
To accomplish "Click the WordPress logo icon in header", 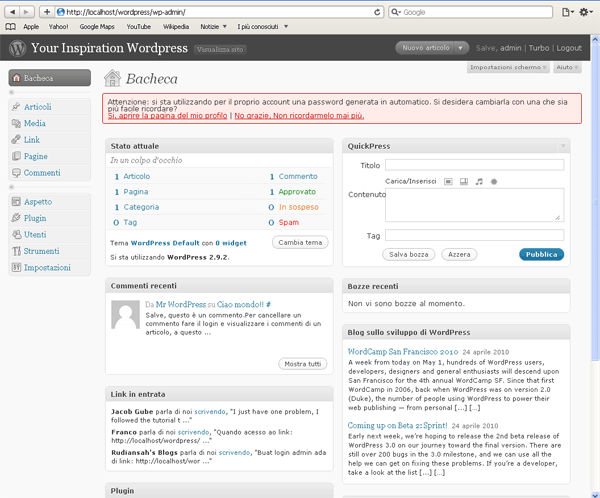I will pos(17,48).
